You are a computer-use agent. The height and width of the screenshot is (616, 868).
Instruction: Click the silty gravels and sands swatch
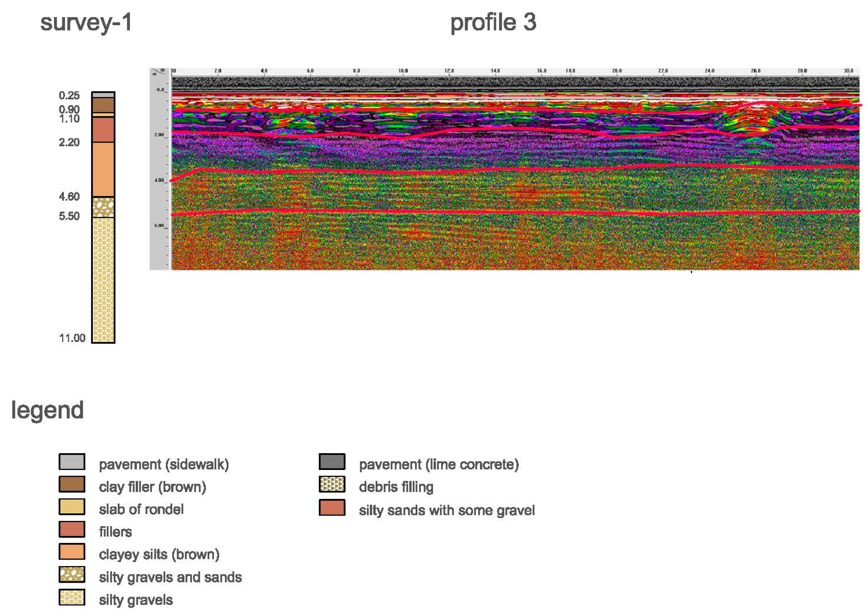(72, 574)
